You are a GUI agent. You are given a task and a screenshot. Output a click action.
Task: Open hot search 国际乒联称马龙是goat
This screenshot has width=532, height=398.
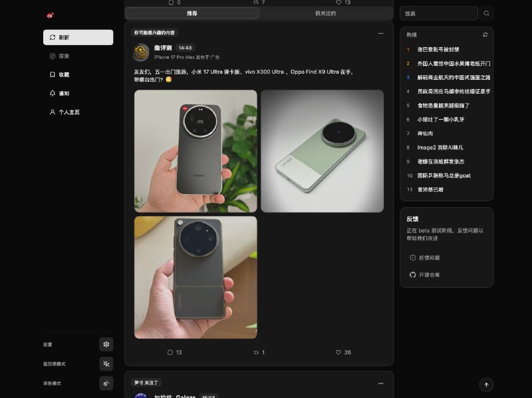click(x=444, y=175)
